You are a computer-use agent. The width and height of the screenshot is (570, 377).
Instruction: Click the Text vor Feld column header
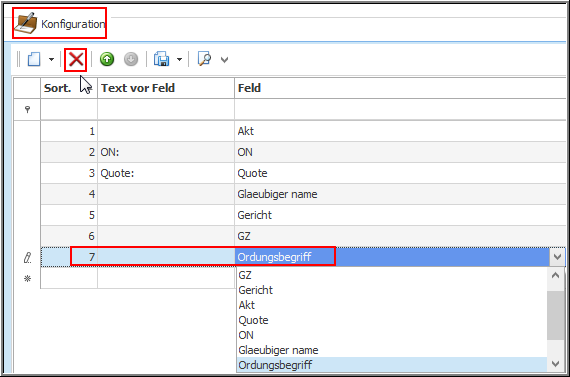[166, 88]
